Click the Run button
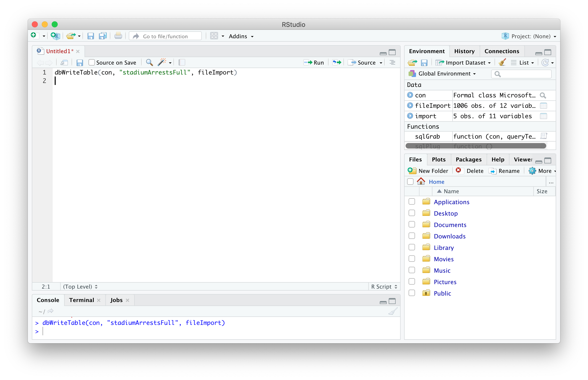588x380 pixels. pos(314,62)
